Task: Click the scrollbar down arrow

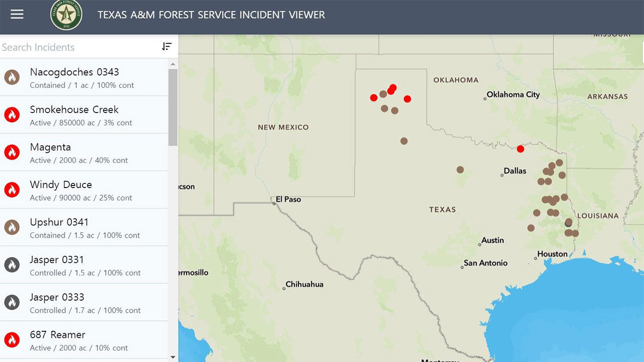Action: (173, 357)
